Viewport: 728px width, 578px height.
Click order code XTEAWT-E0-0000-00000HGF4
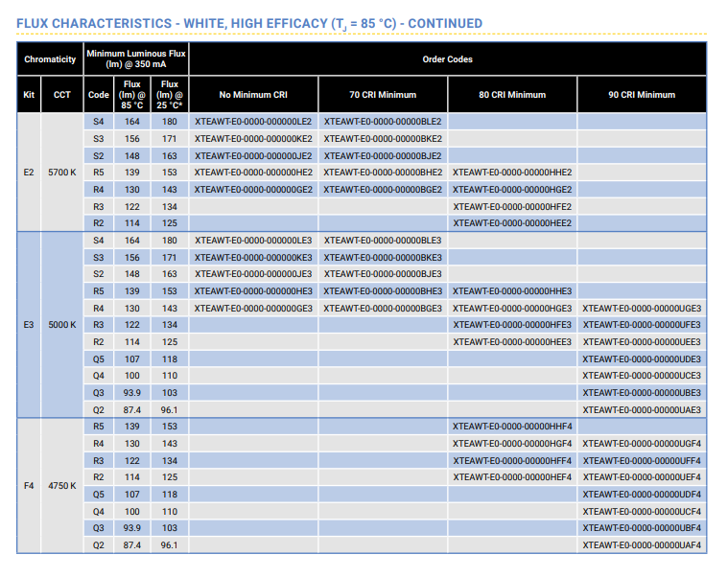512,444
